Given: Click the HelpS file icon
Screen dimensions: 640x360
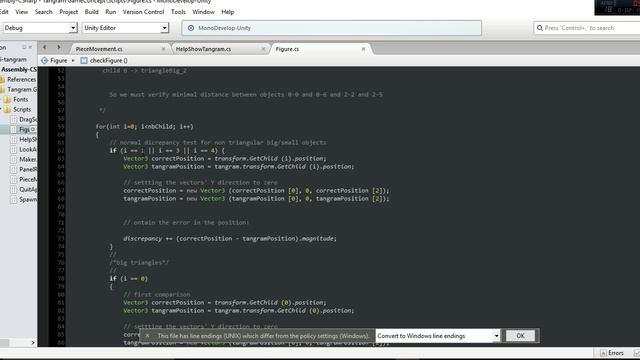Looking at the screenshot, I should (x=13, y=140).
